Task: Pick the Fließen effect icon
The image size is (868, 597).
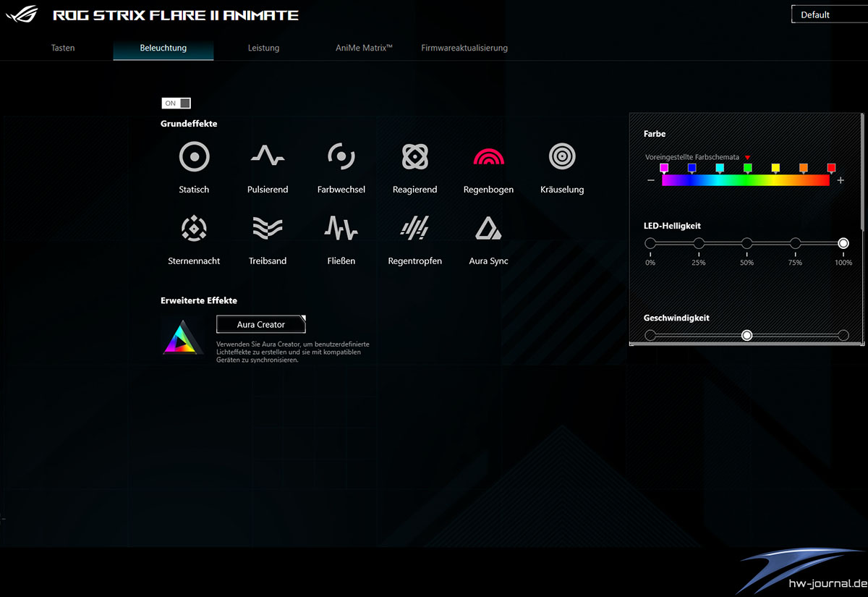Action: tap(341, 228)
